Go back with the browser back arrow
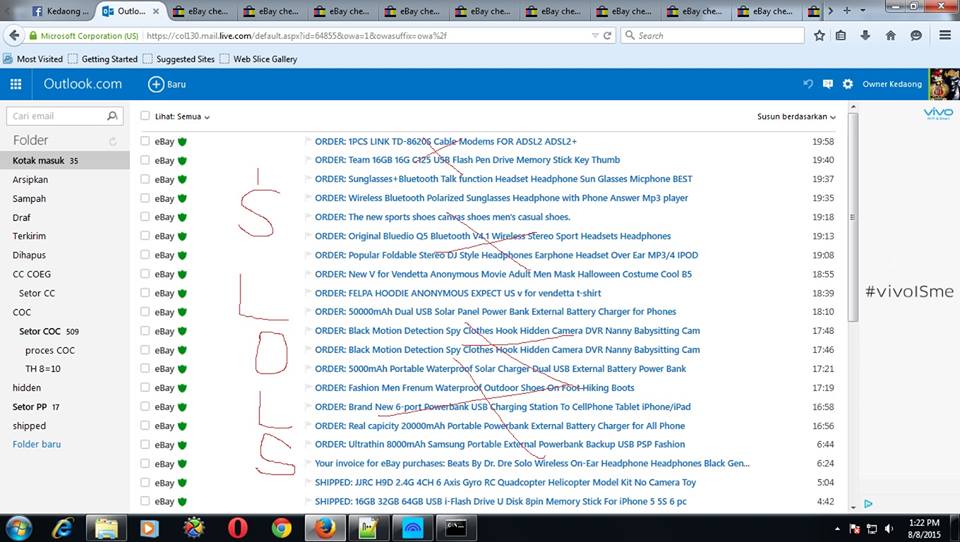The image size is (960, 542). [14, 36]
